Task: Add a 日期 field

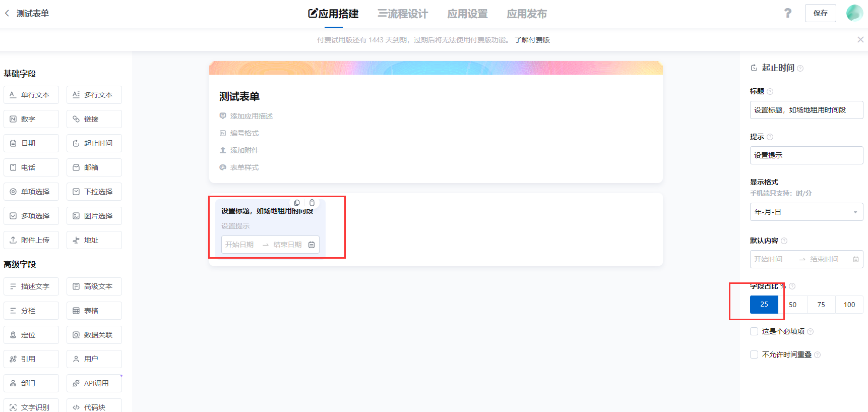Action: pyautogui.click(x=31, y=143)
